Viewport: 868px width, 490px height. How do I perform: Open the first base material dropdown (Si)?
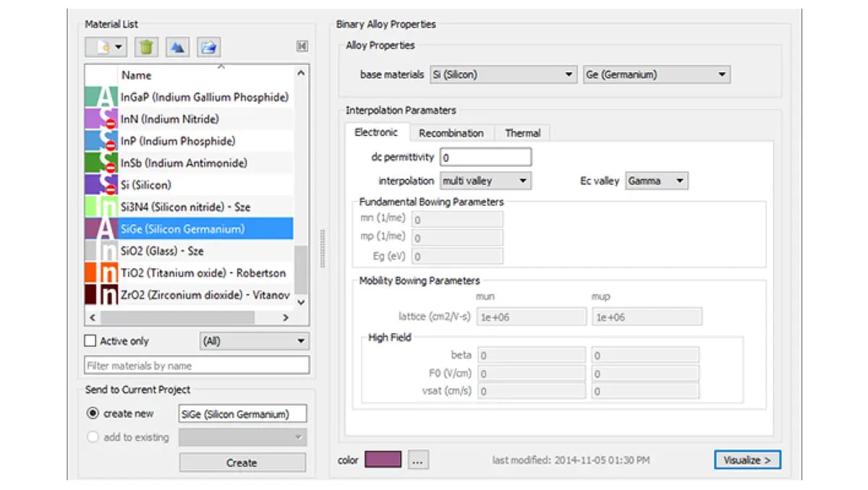(x=503, y=74)
